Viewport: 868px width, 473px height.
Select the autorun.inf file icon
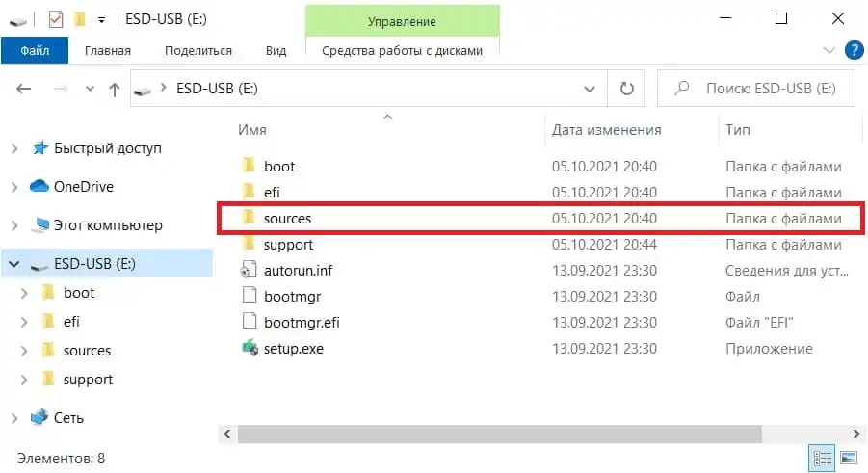(249, 271)
